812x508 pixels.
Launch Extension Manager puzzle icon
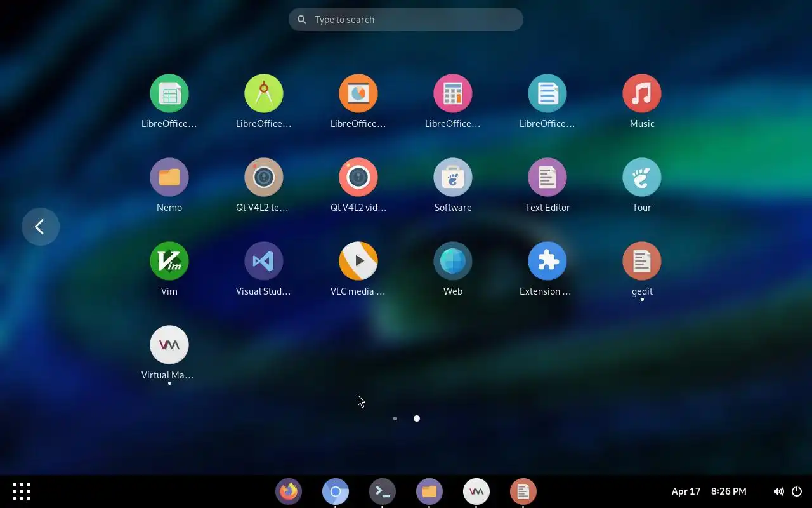(x=547, y=261)
